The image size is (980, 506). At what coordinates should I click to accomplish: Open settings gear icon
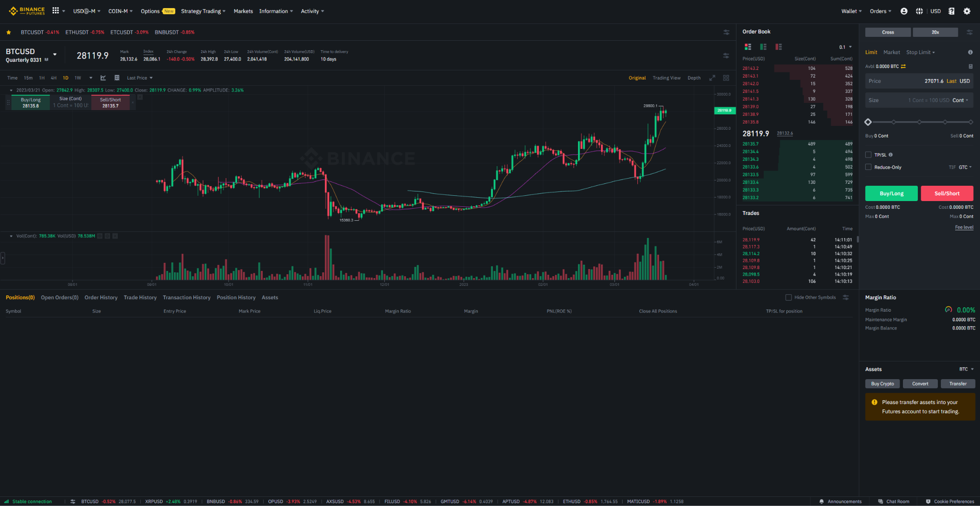pos(967,11)
